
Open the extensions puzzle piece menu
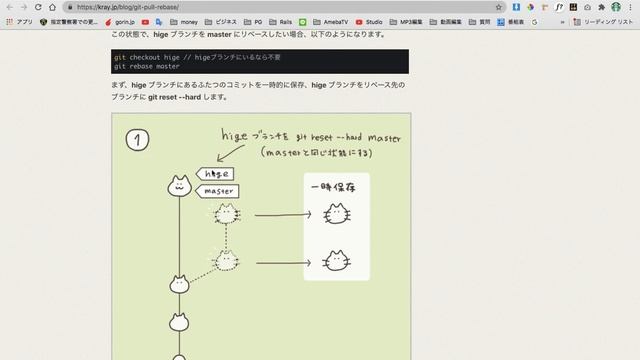(602, 7)
